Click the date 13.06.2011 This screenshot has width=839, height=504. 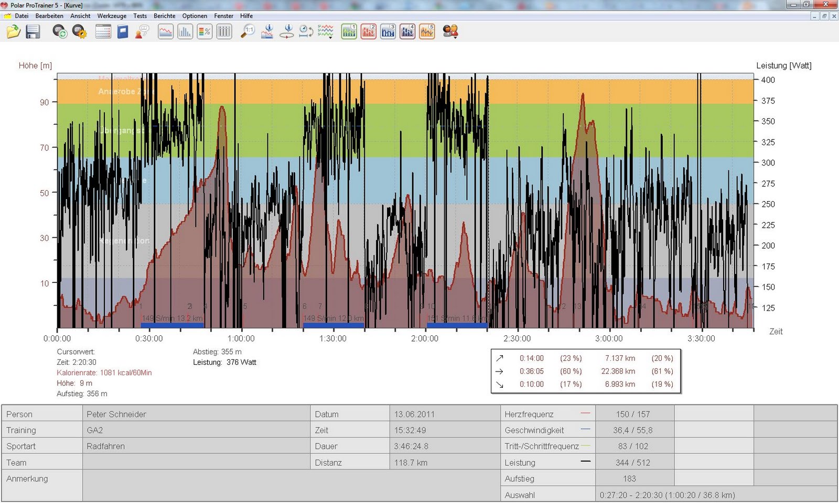tap(414, 414)
